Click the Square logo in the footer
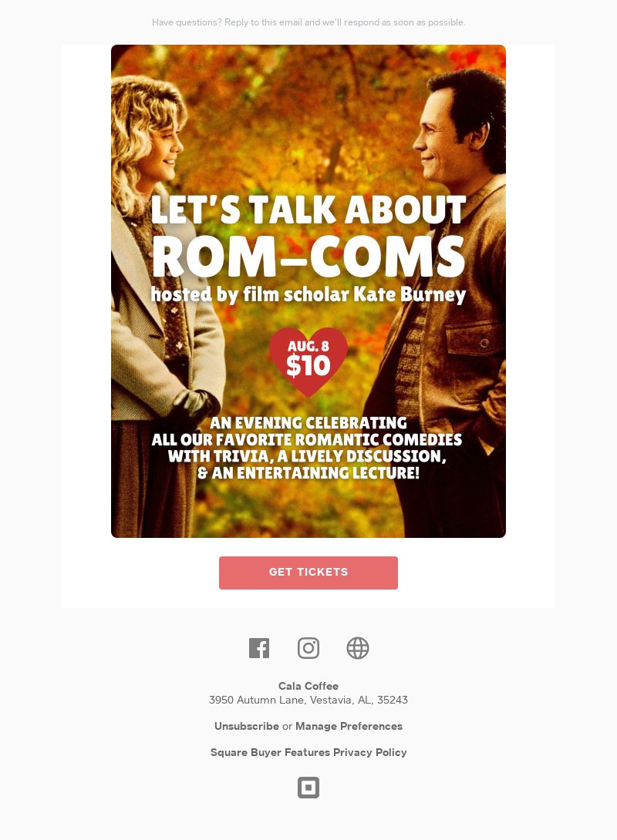The width and height of the screenshot is (617, 840). tap(308, 788)
